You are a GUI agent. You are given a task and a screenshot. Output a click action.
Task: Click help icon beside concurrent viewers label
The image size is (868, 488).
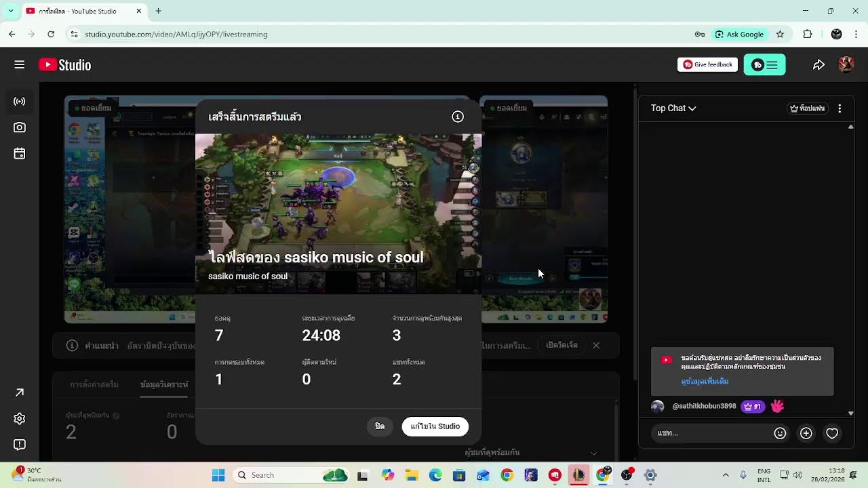click(116, 415)
